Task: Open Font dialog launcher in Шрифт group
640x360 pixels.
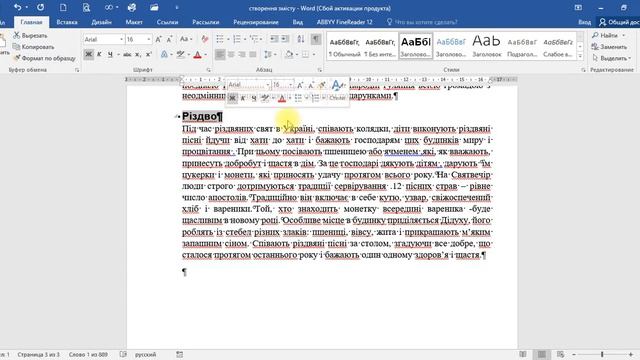Action: (209, 70)
